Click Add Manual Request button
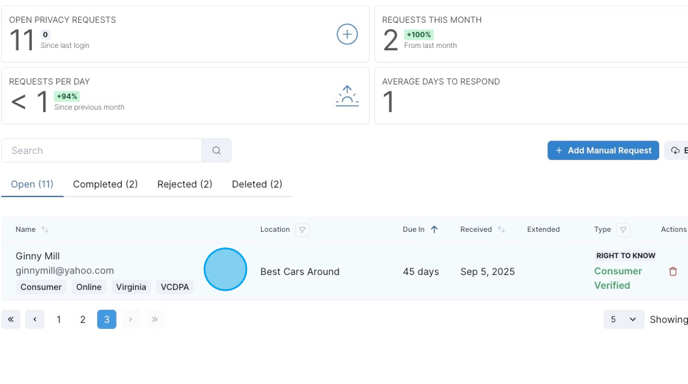688x384 pixels. click(x=603, y=151)
